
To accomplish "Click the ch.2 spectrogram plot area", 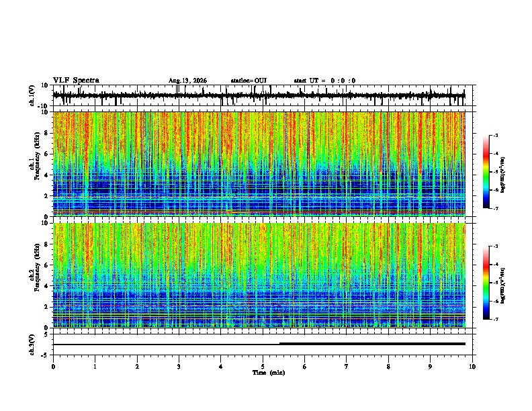I will tap(259, 275).
